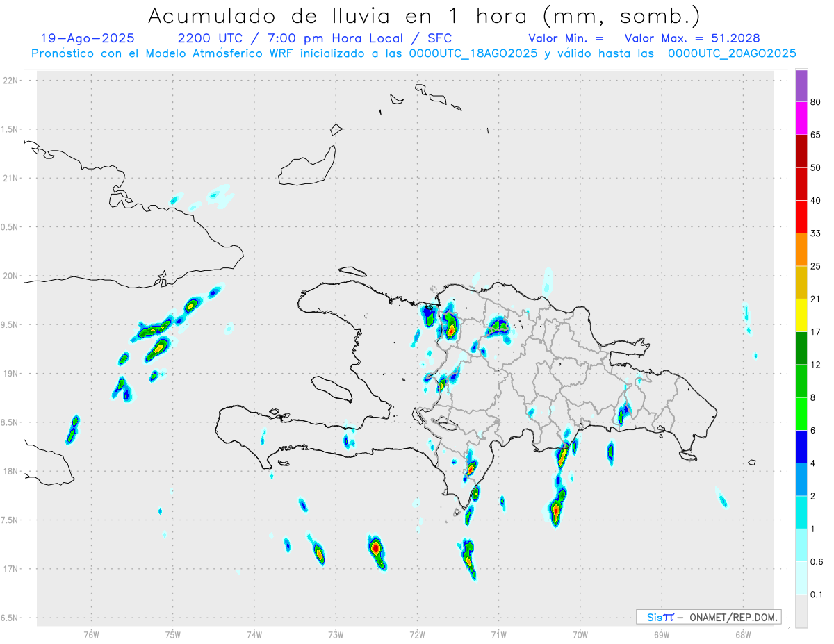Click the '0.1' value on color scale
Screen dimensions: 834x644
pyautogui.click(x=817, y=595)
